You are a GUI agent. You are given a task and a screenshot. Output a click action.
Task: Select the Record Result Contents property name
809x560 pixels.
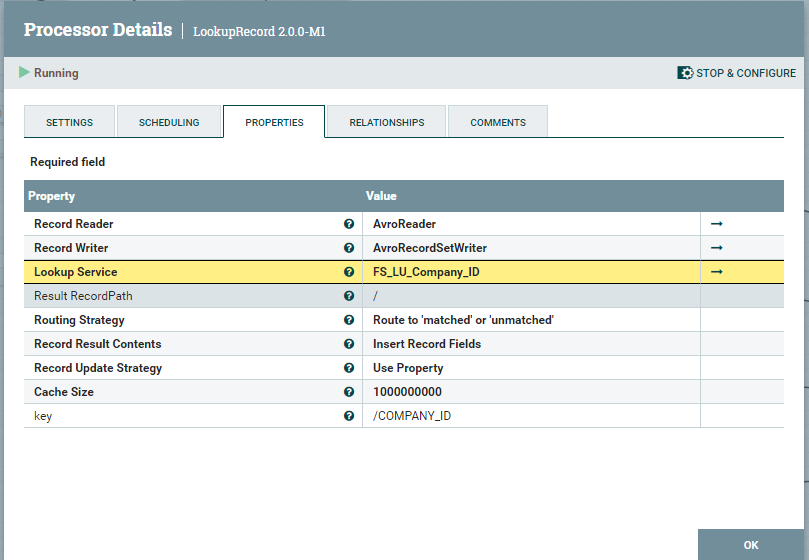pos(98,344)
